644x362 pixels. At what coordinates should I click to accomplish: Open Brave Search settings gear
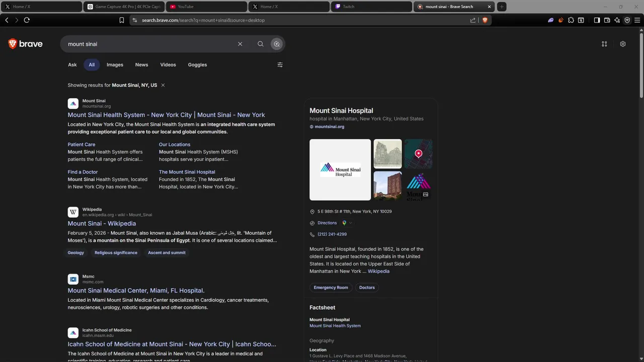[623, 44]
